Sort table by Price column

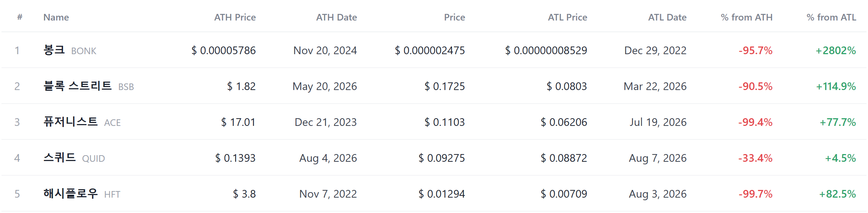pos(455,17)
